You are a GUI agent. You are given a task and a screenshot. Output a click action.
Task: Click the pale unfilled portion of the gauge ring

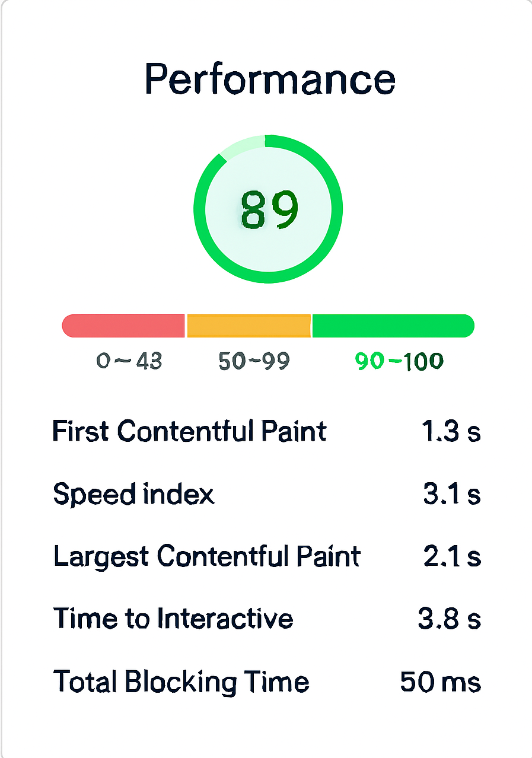tap(242, 146)
